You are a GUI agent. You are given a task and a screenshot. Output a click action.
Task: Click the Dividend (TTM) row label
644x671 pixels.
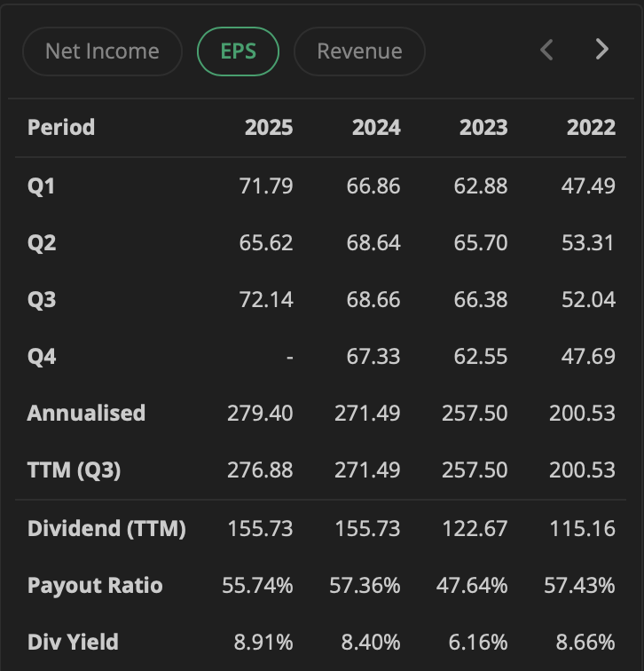[106, 529]
